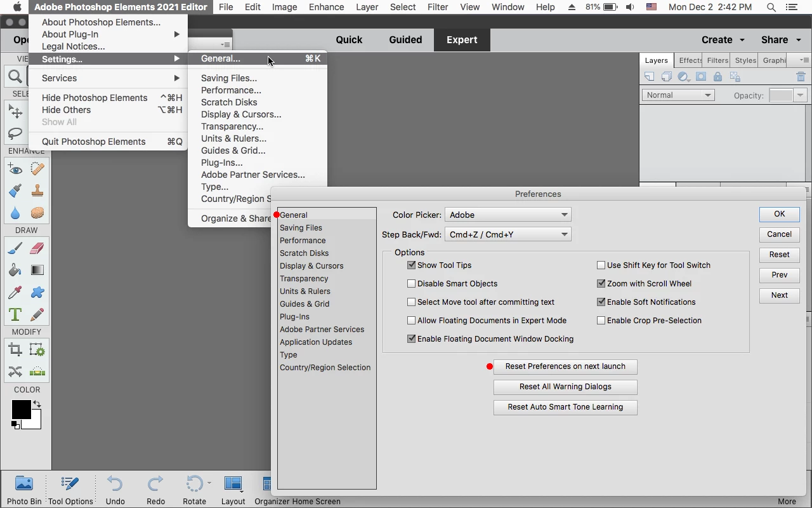Select the Red Eye Removal tool
The height and width of the screenshot is (508, 812).
tap(15, 169)
